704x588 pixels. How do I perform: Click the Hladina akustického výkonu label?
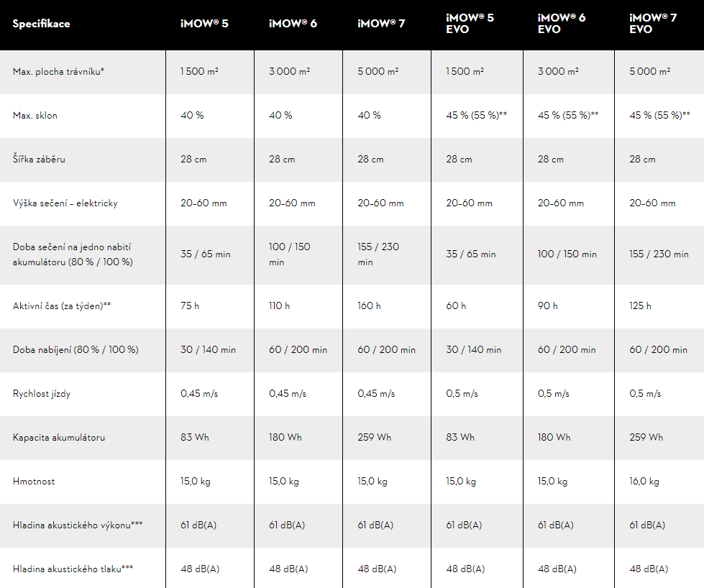78,525
